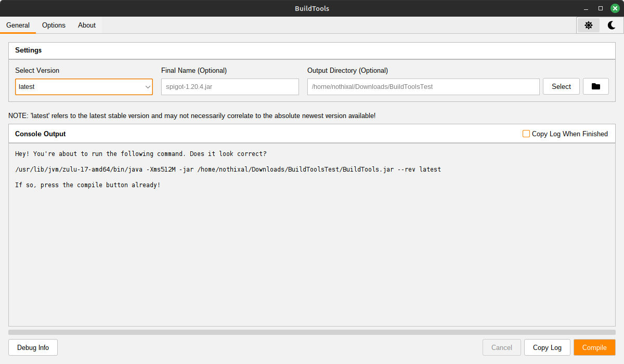
Task: Enable Copy Log When Finished checkbox
Action: [x=526, y=134]
